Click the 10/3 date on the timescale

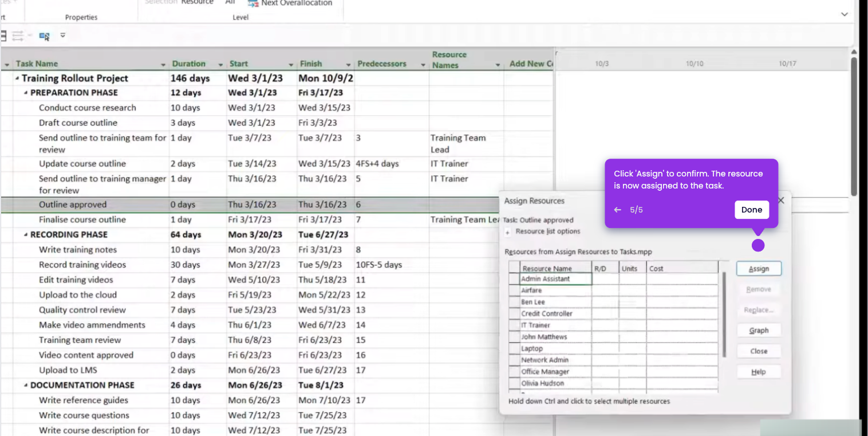[x=602, y=64]
